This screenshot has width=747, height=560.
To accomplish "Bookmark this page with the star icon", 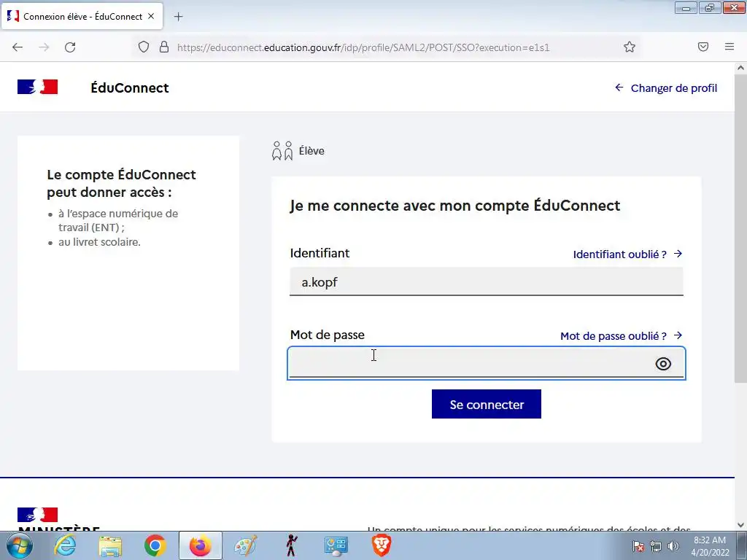I will click(630, 47).
